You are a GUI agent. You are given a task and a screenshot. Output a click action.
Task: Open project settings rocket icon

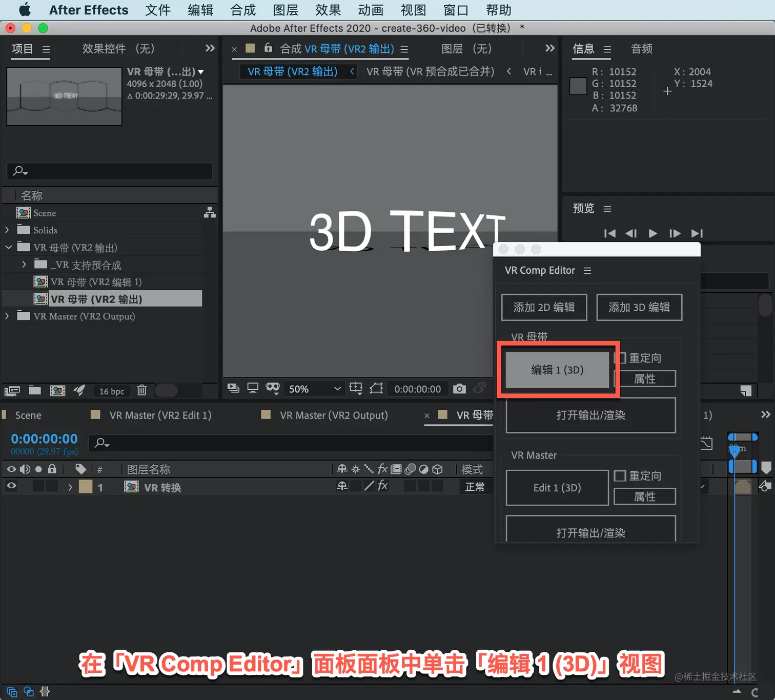(79, 390)
